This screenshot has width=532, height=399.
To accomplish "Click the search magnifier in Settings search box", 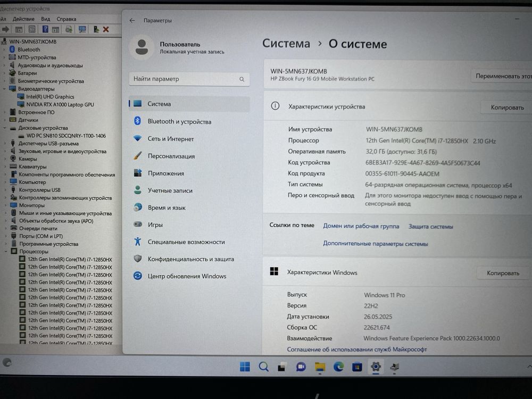I will point(242,79).
